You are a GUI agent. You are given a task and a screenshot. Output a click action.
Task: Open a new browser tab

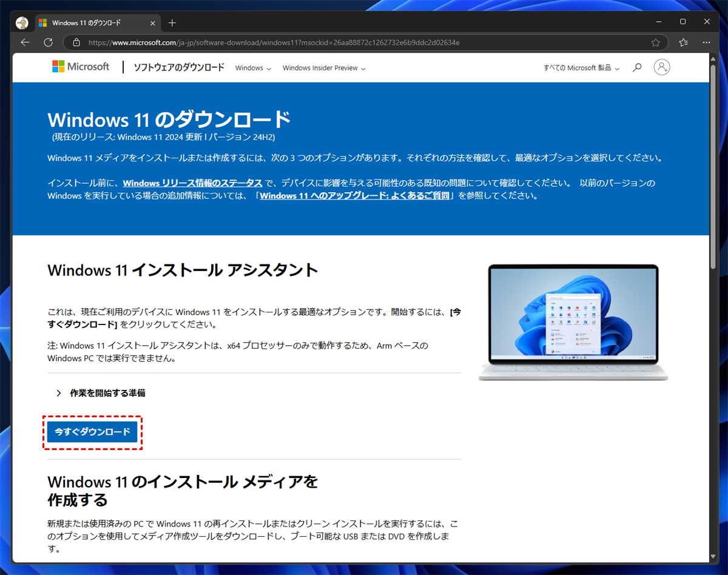[172, 23]
